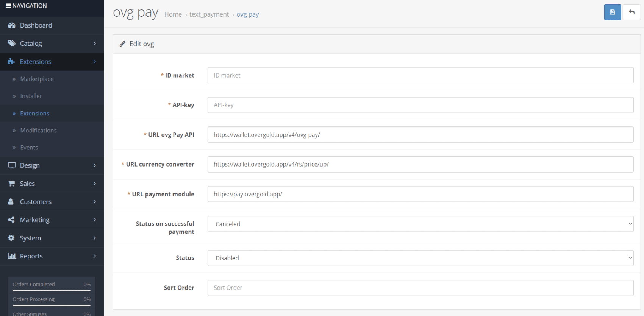Click the Dashboard gauge icon
The height and width of the screenshot is (316, 644).
tap(12, 25)
